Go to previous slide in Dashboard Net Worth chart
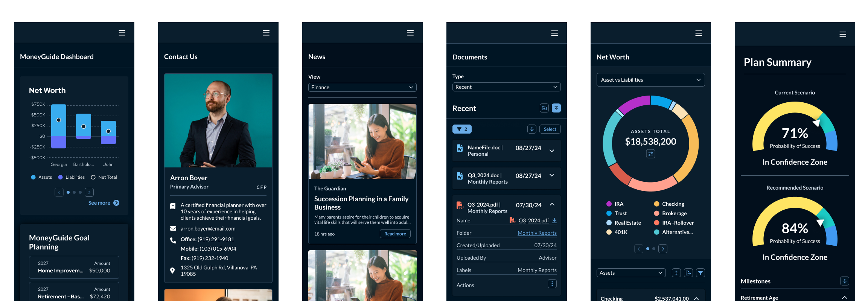Screen dimensions: 868x301 59,192
